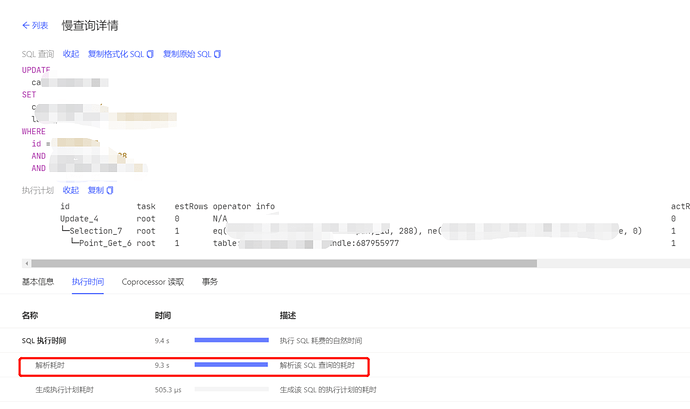Click the copy icon after 复制原始 SQL
This screenshot has height=409, width=690.
pyautogui.click(x=217, y=54)
